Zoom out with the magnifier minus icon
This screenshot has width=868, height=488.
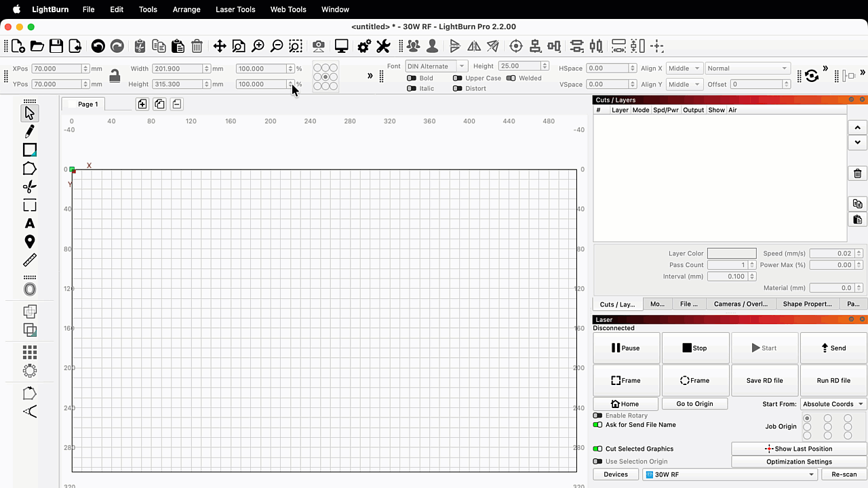tap(277, 46)
